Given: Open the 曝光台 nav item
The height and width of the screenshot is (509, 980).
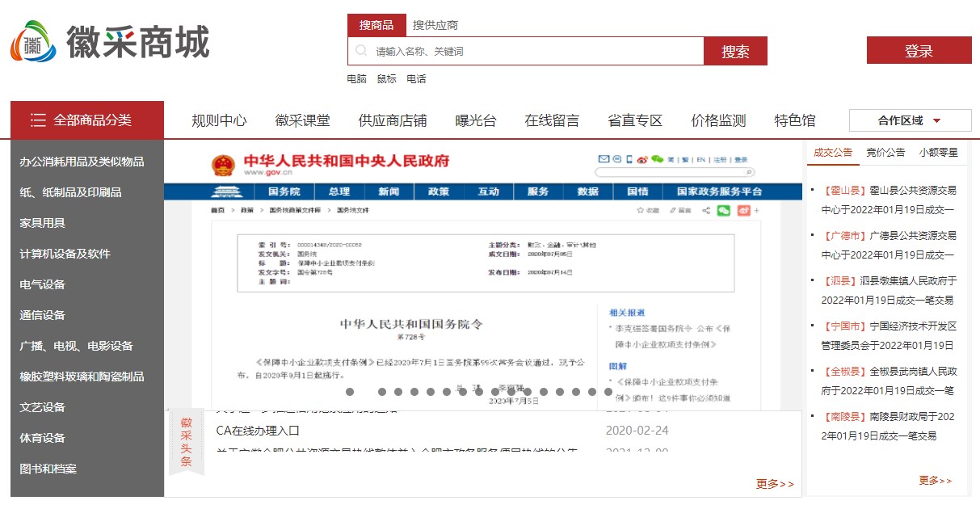Looking at the screenshot, I should coord(476,120).
